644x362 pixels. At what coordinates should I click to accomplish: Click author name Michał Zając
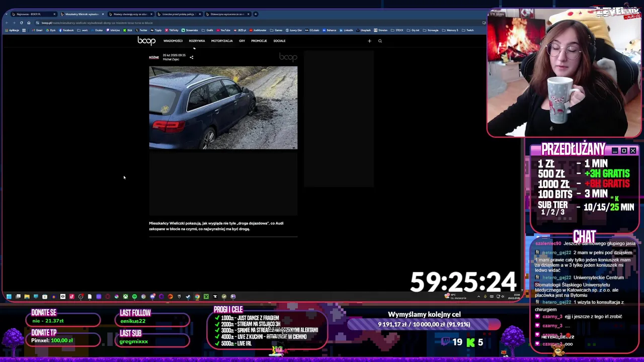[x=171, y=59]
